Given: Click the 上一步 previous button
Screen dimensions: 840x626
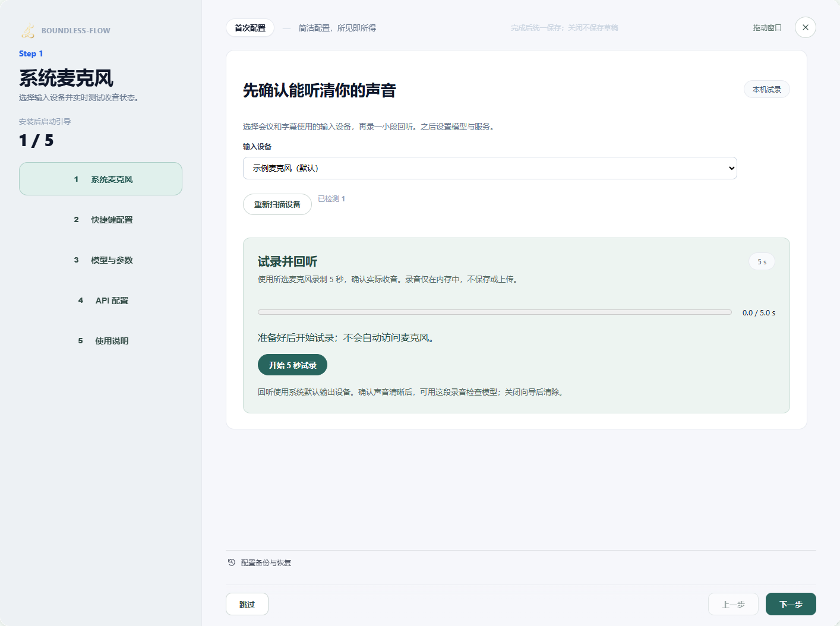Looking at the screenshot, I should point(733,604).
